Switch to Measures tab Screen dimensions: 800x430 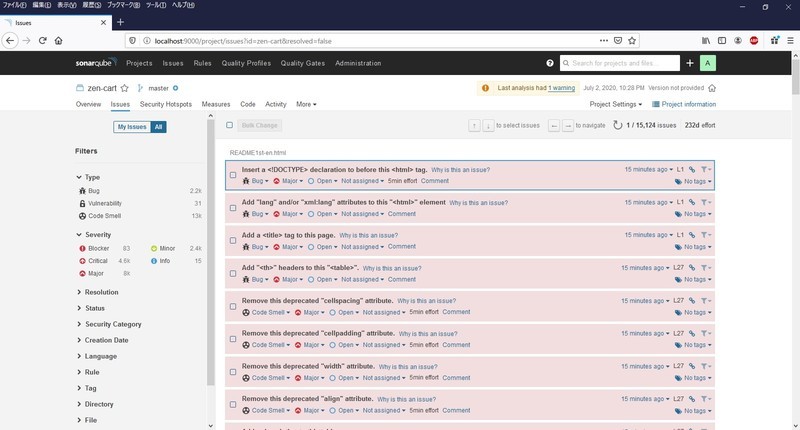point(216,104)
